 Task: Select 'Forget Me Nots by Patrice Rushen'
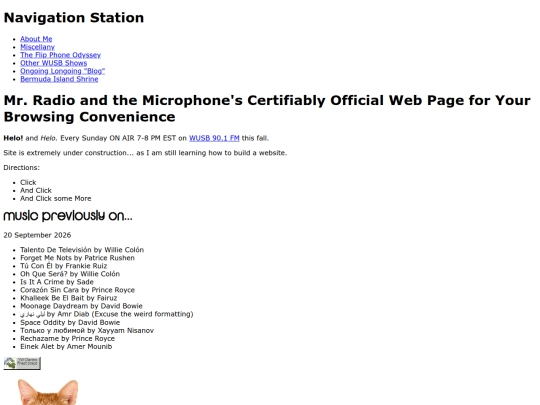[77, 258]
